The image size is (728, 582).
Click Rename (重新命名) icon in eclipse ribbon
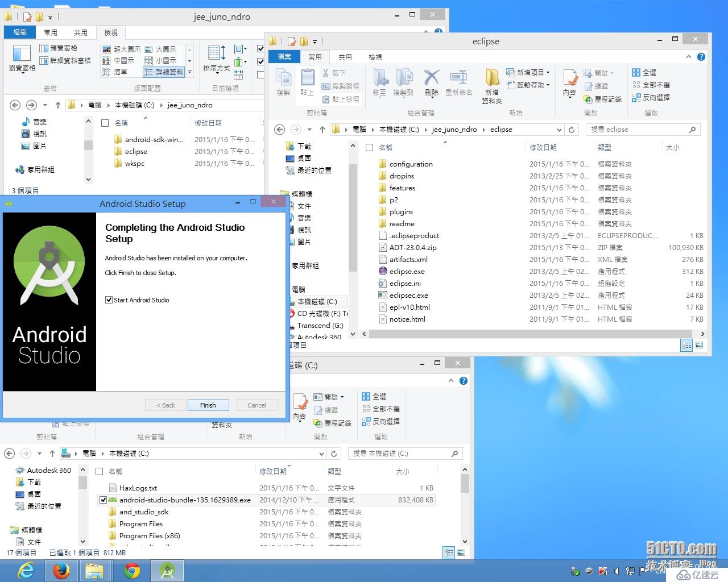[x=458, y=82]
